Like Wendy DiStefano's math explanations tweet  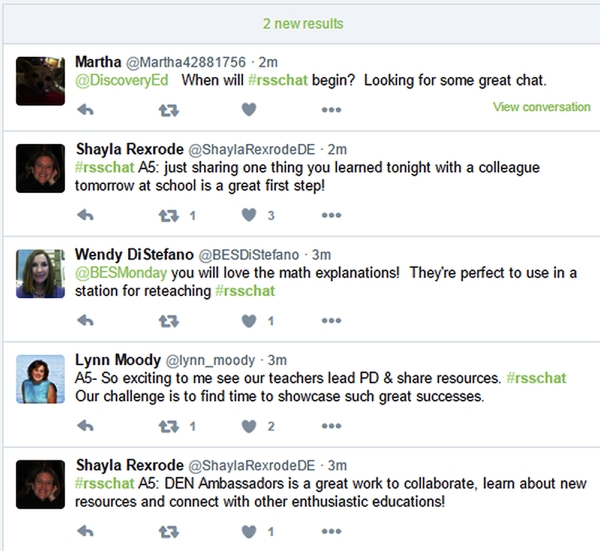coord(249,321)
